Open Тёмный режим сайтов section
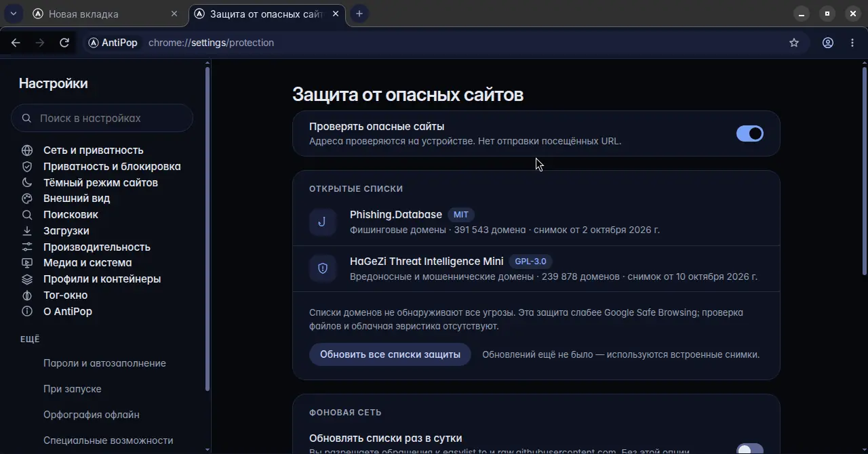 pos(100,182)
